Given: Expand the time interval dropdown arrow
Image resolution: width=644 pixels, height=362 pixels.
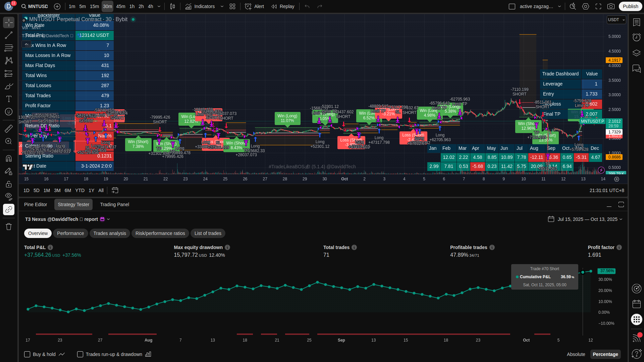Looking at the screenshot, I should [x=159, y=6].
